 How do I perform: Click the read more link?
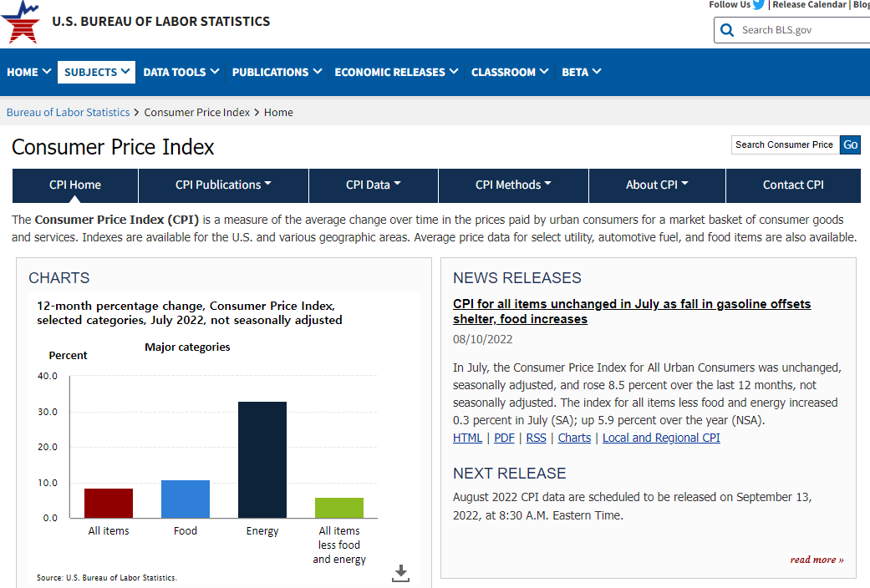click(817, 560)
